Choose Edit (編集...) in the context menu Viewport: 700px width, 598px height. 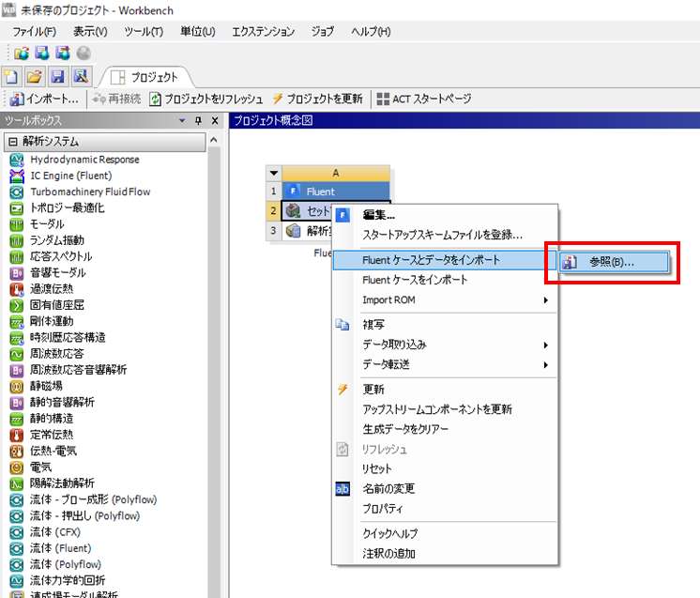click(445, 215)
